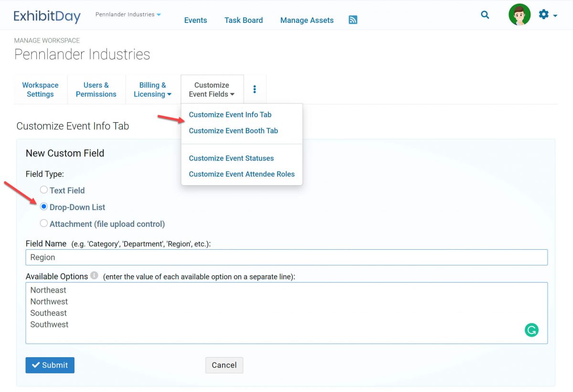
Task: Click the user avatar picture
Action: (x=520, y=15)
